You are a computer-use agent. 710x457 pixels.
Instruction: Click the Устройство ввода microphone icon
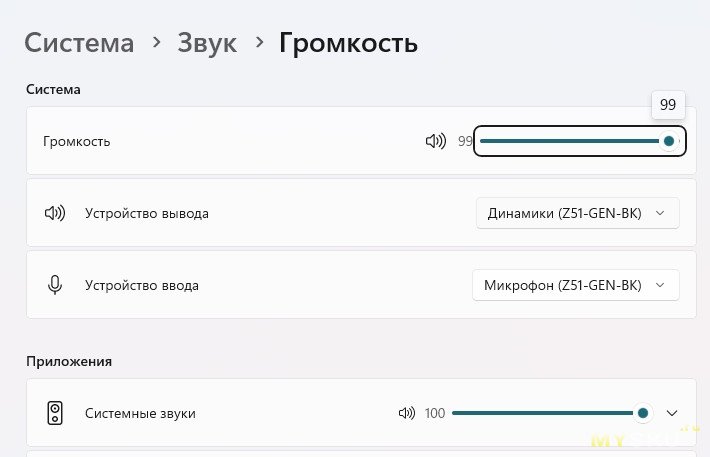(x=54, y=285)
